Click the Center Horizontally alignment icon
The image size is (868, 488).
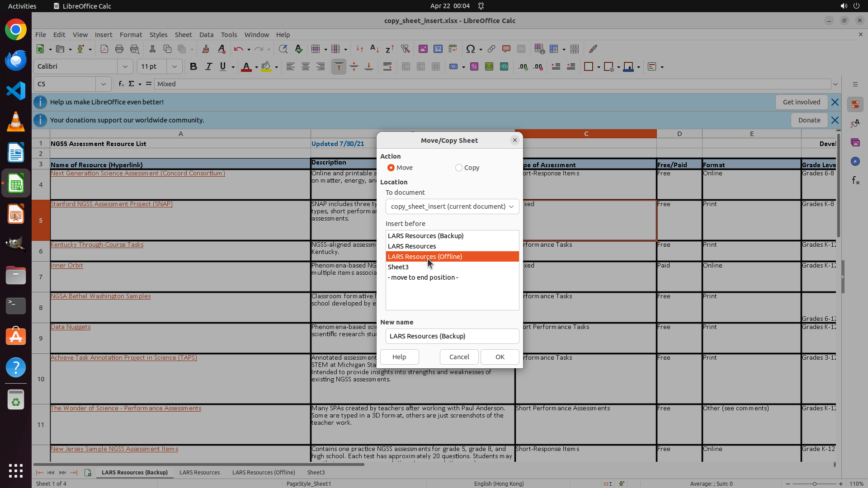click(306, 67)
